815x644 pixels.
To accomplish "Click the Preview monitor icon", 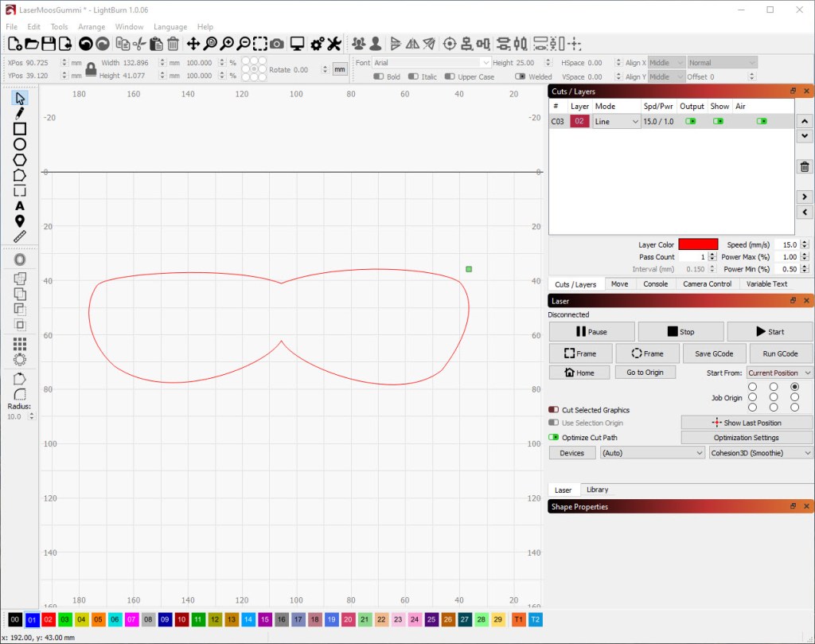I will [297, 44].
